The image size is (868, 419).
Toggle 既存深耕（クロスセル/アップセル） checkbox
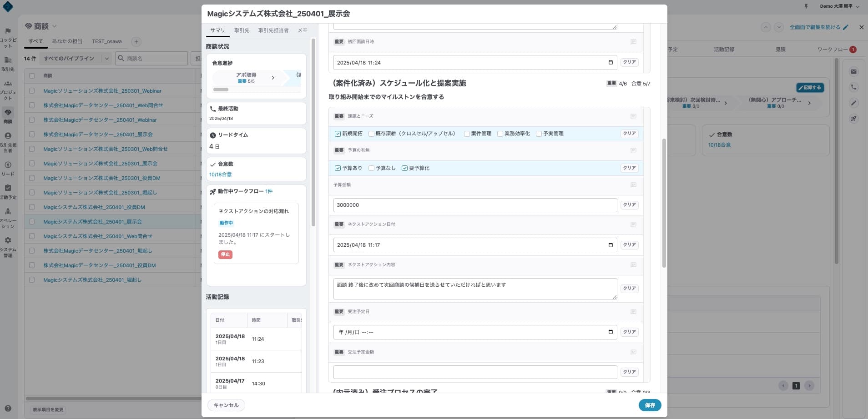[371, 134]
